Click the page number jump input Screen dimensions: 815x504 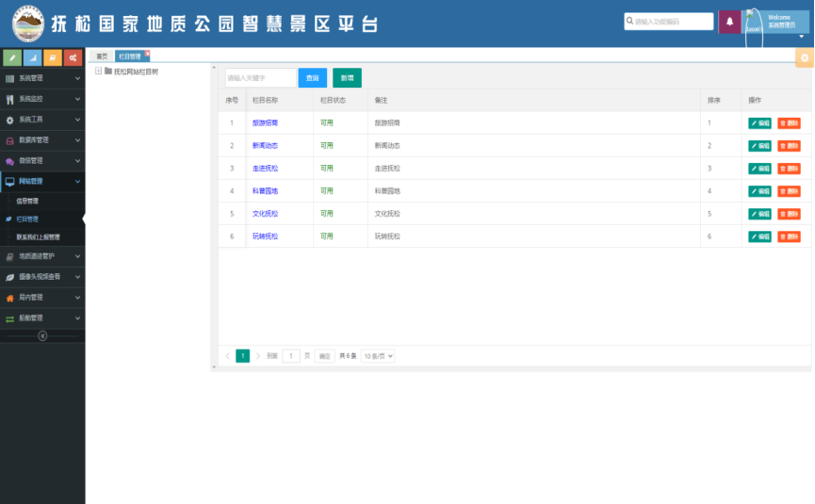point(291,356)
